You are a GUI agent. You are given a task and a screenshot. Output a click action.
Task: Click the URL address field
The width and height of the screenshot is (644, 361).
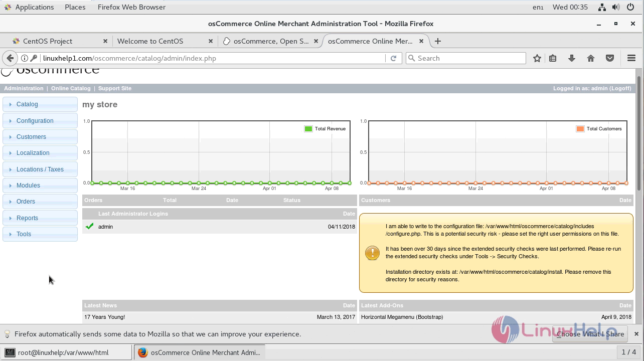(213, 58)
